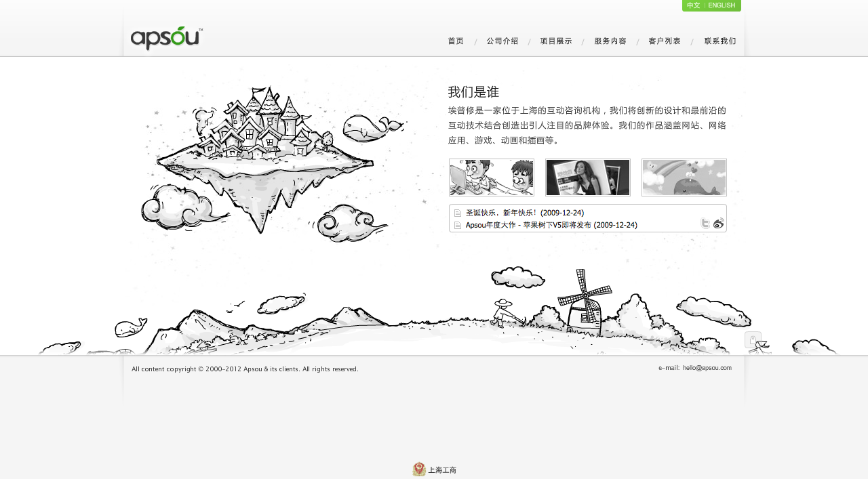Open 服务内容 menu item
Screen dimensions: 868x479
610,41
